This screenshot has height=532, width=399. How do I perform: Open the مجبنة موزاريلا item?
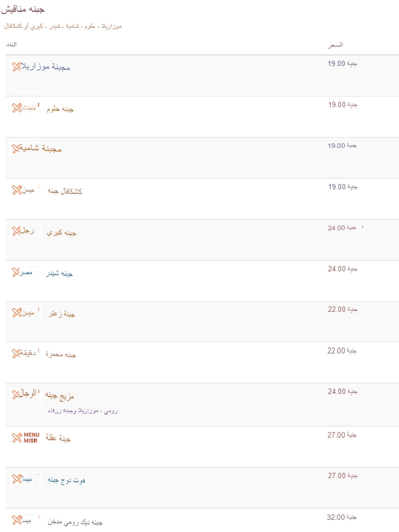[x=45, y=67]
